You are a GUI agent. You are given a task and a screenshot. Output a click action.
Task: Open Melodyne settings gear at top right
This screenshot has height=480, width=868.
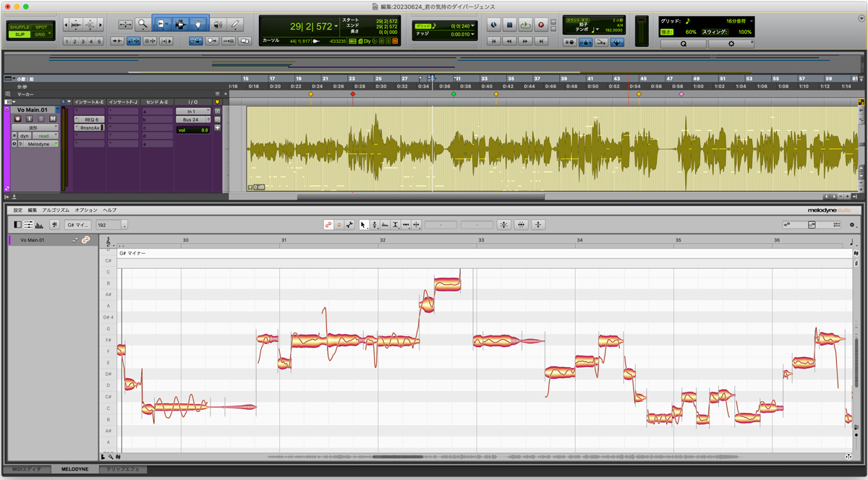853,225
